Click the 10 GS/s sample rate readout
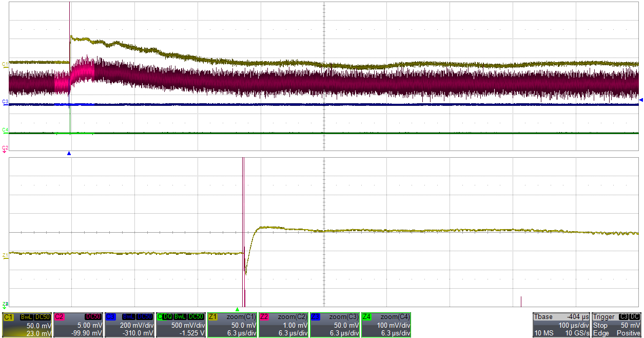Image resolution: width=644 pixels, height=338 pixels. pyautogui.click(x=577, y=333)
